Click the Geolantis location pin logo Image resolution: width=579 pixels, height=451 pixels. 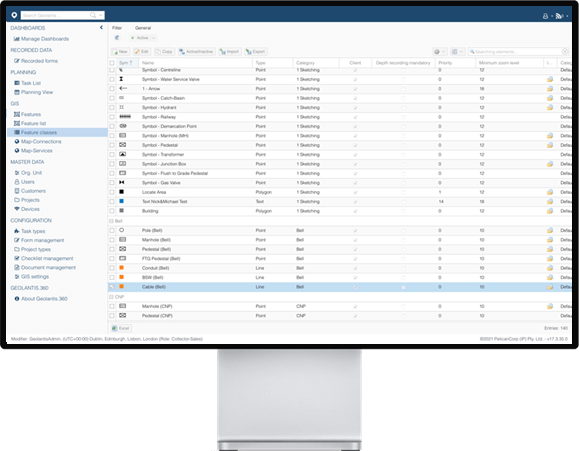click(14, 15)
